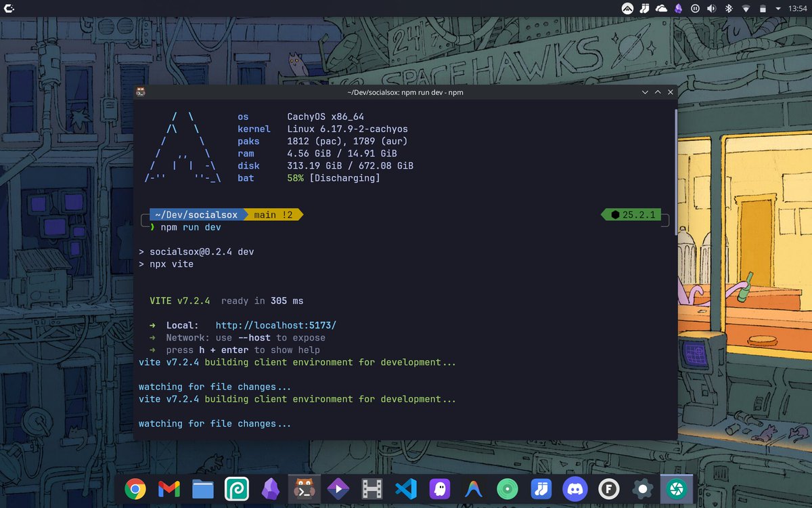Expand the tray overflow arrow near the clock

pyautogui.click(x=777, y=8)
